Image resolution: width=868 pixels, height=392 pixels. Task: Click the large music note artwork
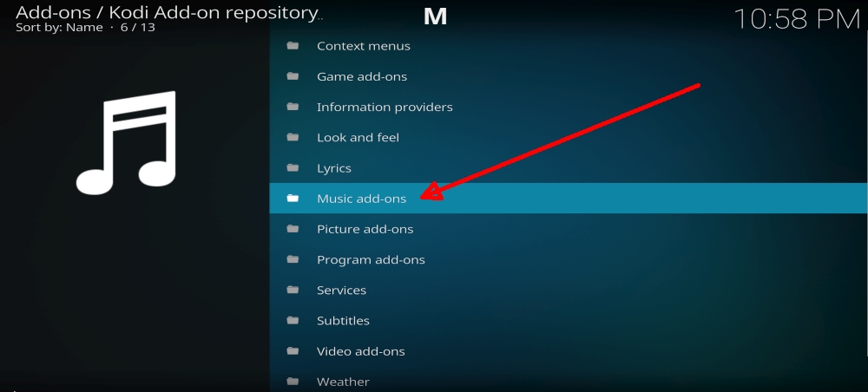(126, 142)
